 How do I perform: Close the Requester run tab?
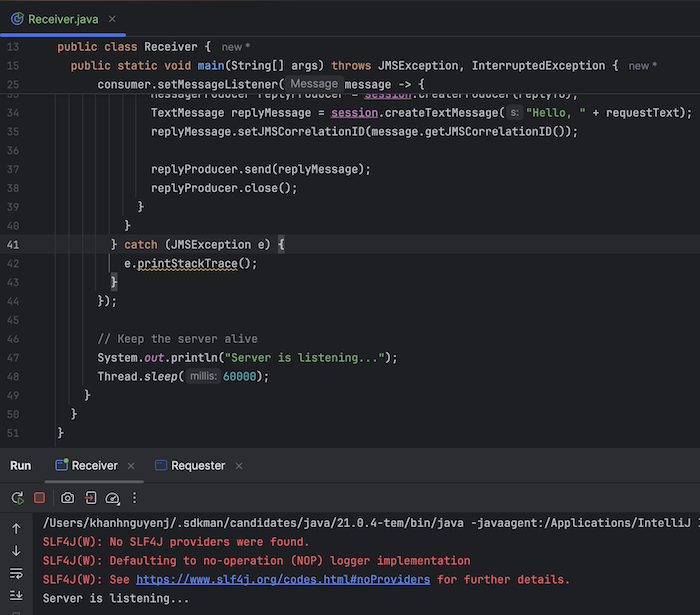(x=239, y=466)
